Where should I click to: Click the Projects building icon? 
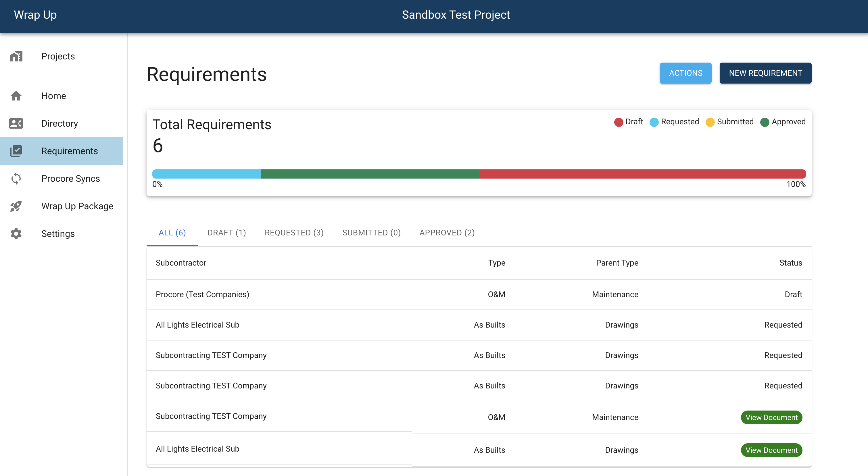pyautogui.click(x=16, y=56)
